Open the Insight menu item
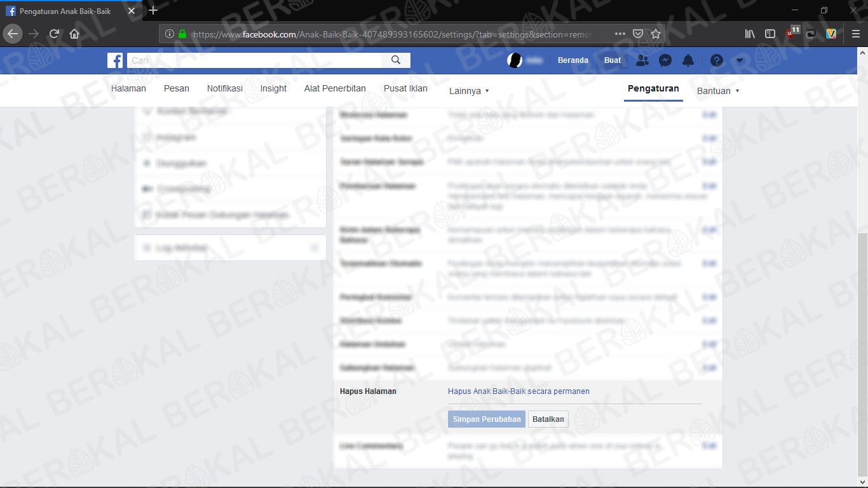Screen dimensions: 868x488 click(273, 88)
